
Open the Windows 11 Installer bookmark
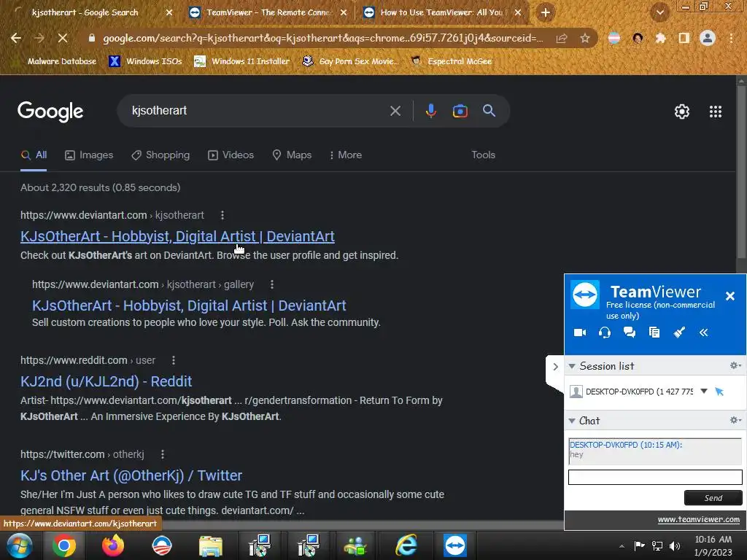pyautogui.click(x=242, y=61)
